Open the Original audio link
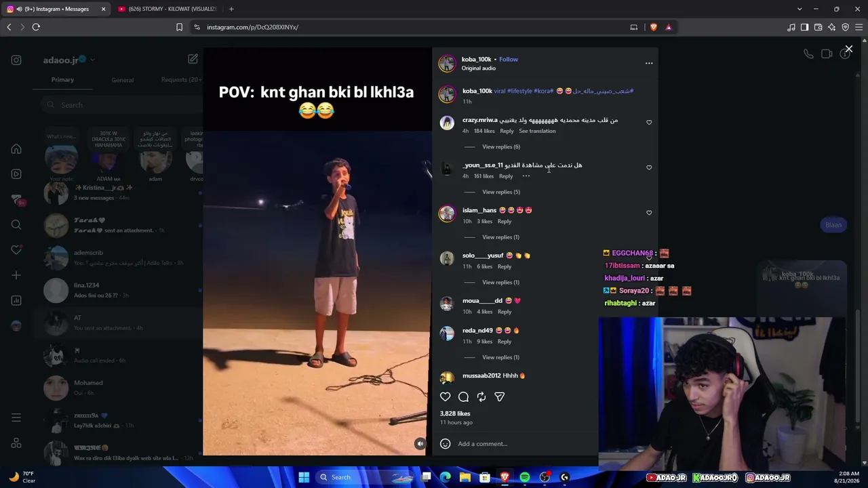 [479, 68]
